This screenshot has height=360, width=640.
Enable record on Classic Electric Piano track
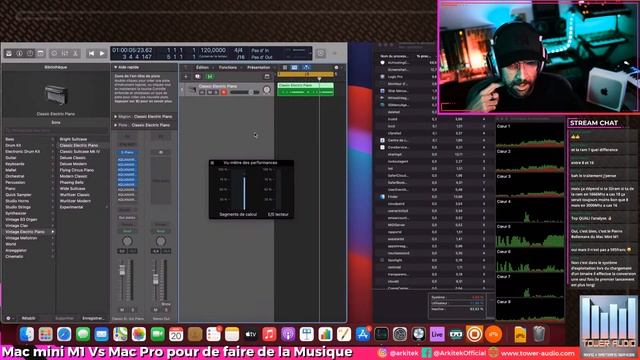224,93
